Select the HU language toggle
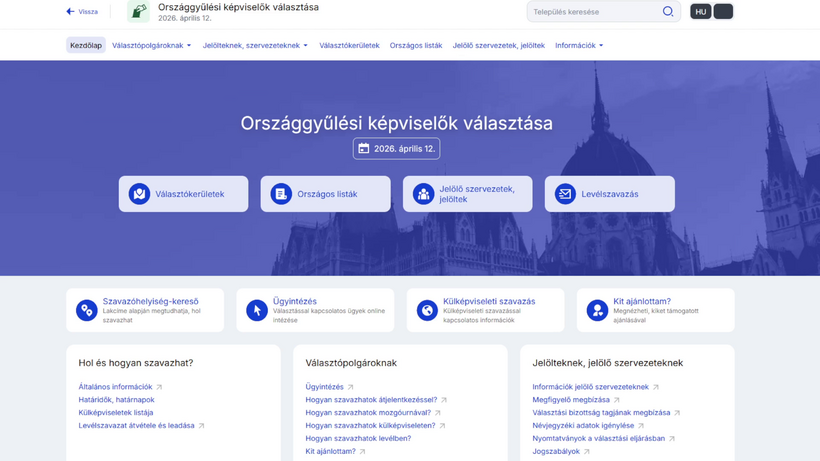This screenshot has height=461, width=820. pos(700,12)
